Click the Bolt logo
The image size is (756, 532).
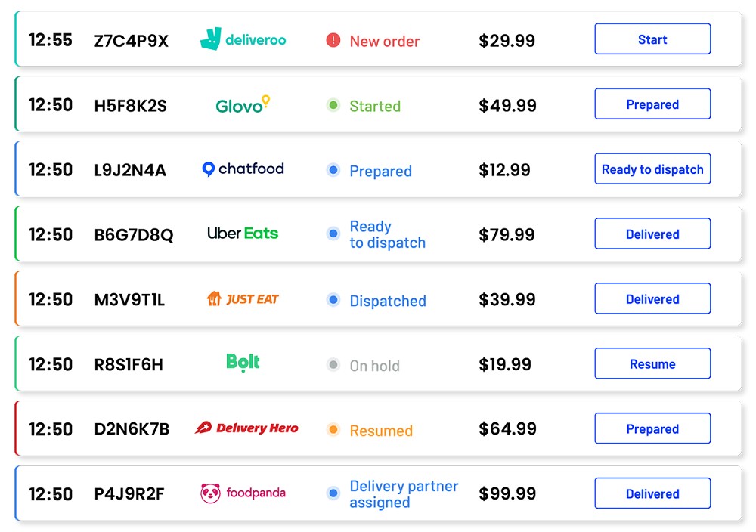tap(243, 363)
